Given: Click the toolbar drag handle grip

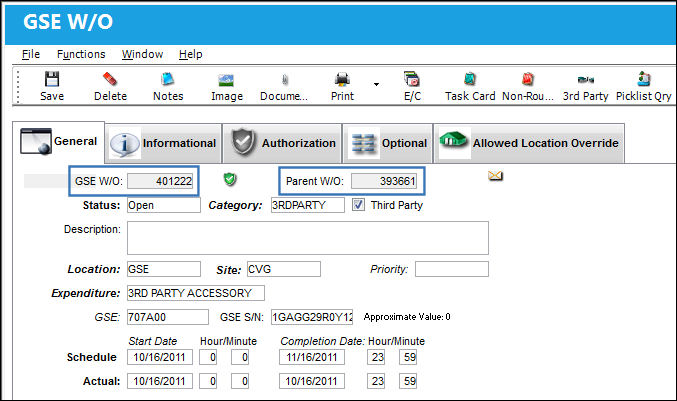Looking at the screenshot, I should click(x=18, y=86).
